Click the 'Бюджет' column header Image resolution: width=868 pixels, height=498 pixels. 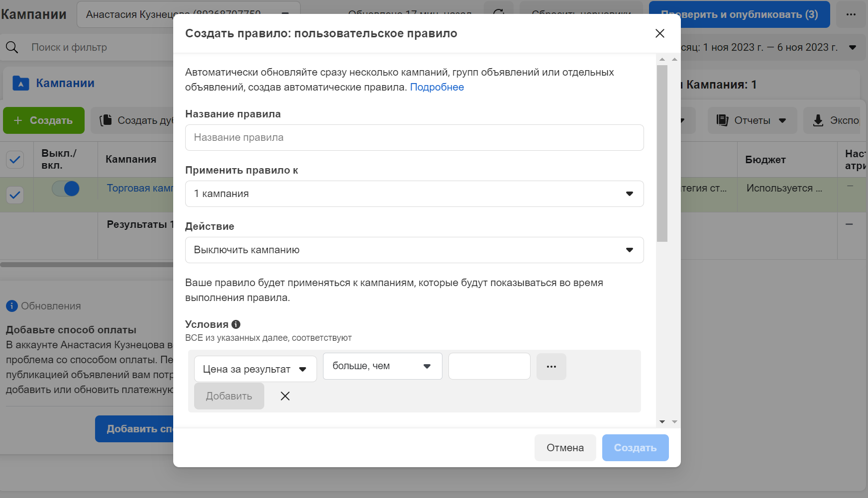(x=765, y=160)
